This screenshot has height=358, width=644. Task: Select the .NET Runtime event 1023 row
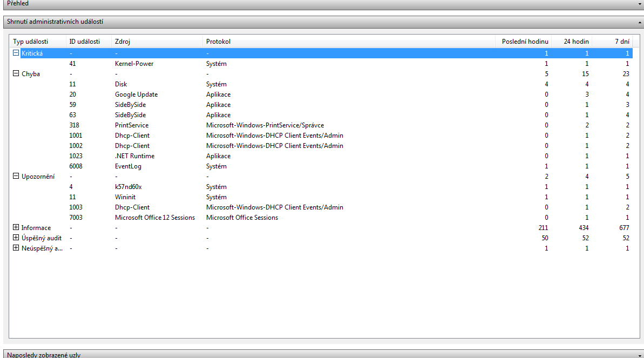[134, 156]
